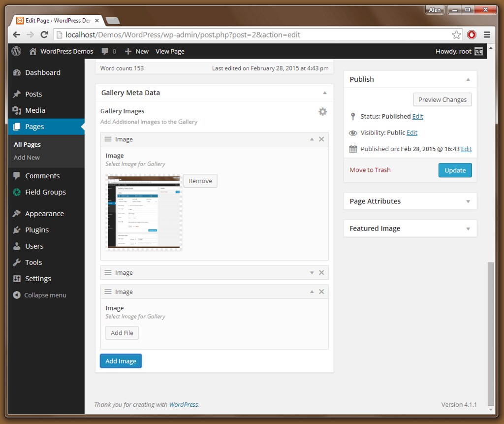The image size is (504, 424).
Task: Click the third Image row drag handle
Action: pyautogui.click(x=108, y=292)
